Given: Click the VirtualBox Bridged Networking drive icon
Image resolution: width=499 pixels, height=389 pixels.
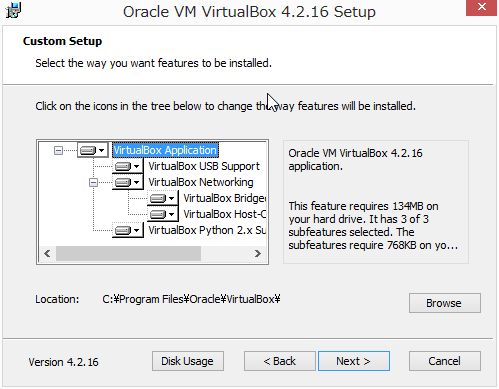Looking at the screenshot, I should tap(163, 198).
